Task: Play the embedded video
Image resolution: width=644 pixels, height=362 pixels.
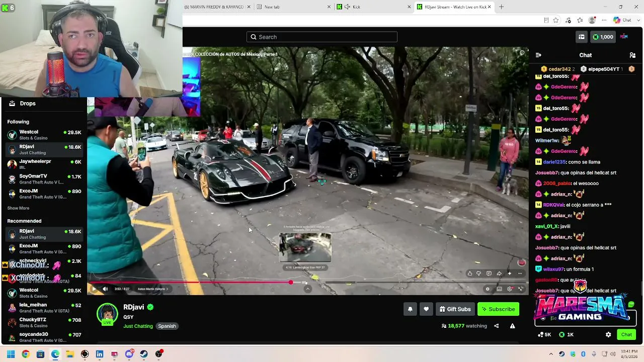Action: (x=94, y=289)
